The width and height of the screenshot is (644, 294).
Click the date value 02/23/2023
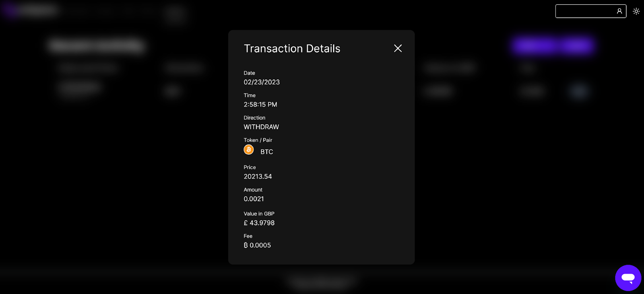pos(262,82)
